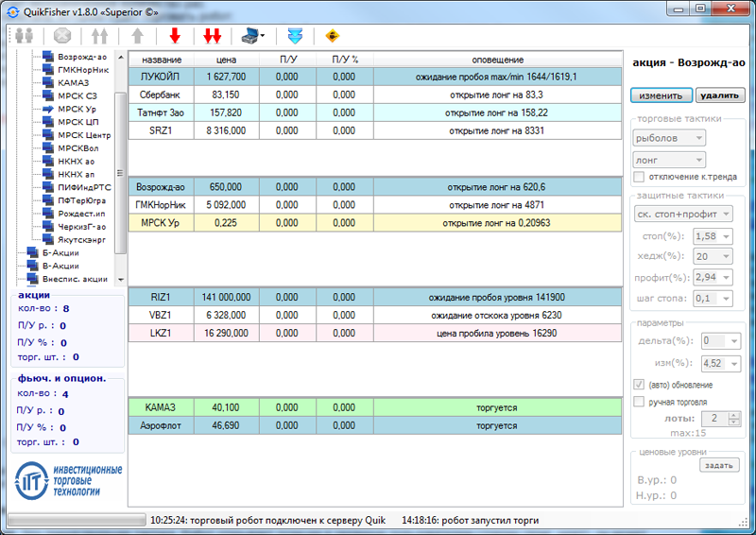Select Возрожд-ао in the tree
Screen dimensions: 756x535
pyautogui.click(x=82, y=57)
